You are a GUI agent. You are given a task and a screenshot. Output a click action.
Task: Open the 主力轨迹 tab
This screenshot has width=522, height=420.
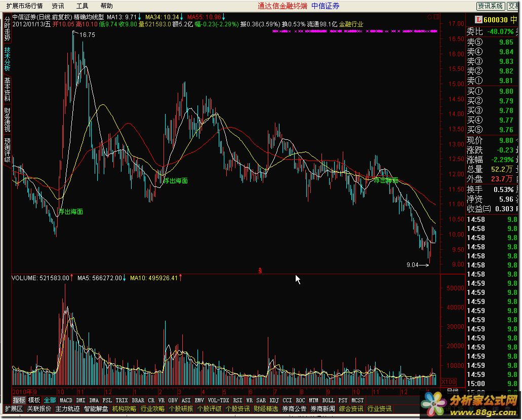click(67, 409)
